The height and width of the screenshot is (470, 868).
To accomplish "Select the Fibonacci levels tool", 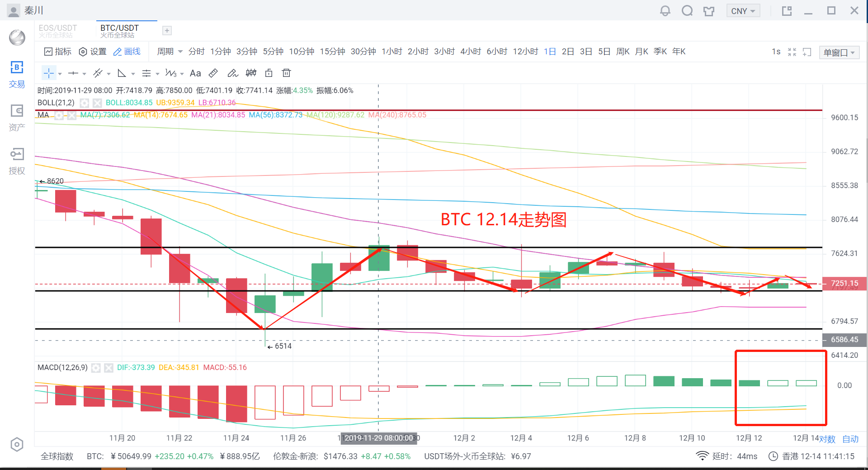I will (x=146, y=73).
